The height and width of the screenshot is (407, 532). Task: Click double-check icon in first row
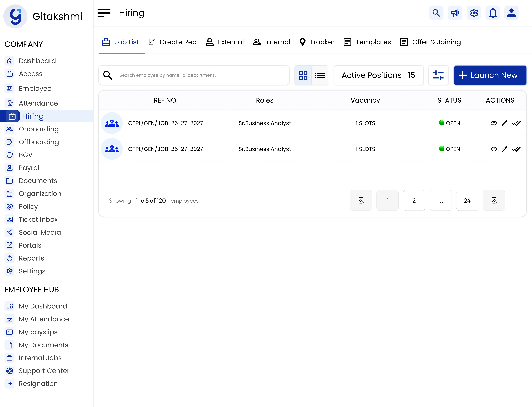[x=516, y=123]
